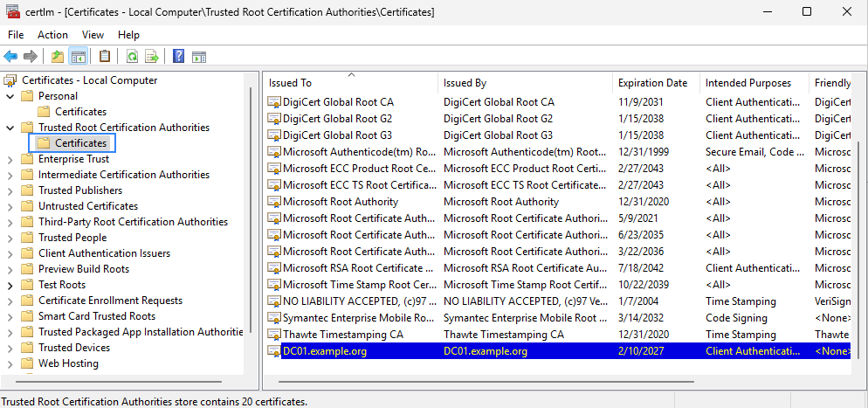Click the certlm app icon in title bar
868x408 pixels.
pos(13,11)
